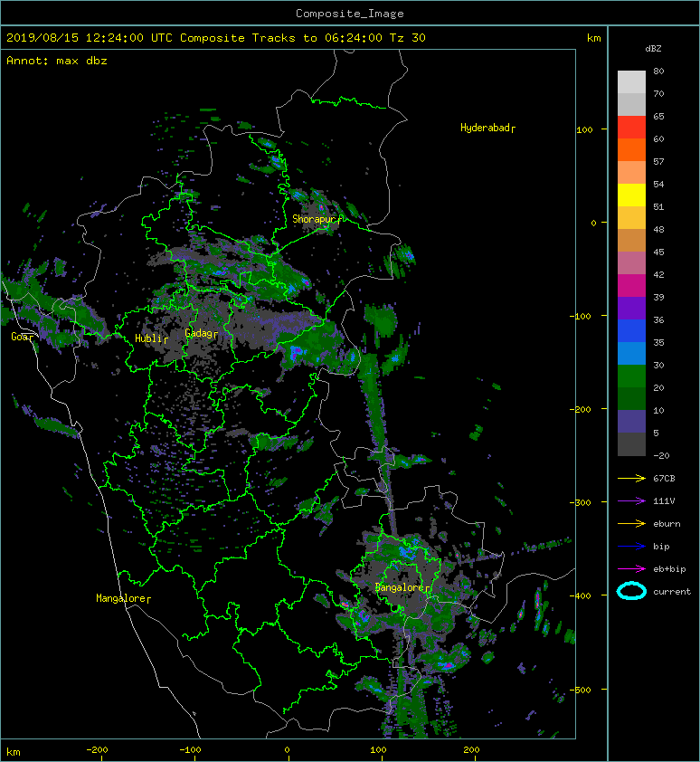Pick the dark grey 5 dBZ swatch
Screen dimensions: 700x762
pos(631,444)
